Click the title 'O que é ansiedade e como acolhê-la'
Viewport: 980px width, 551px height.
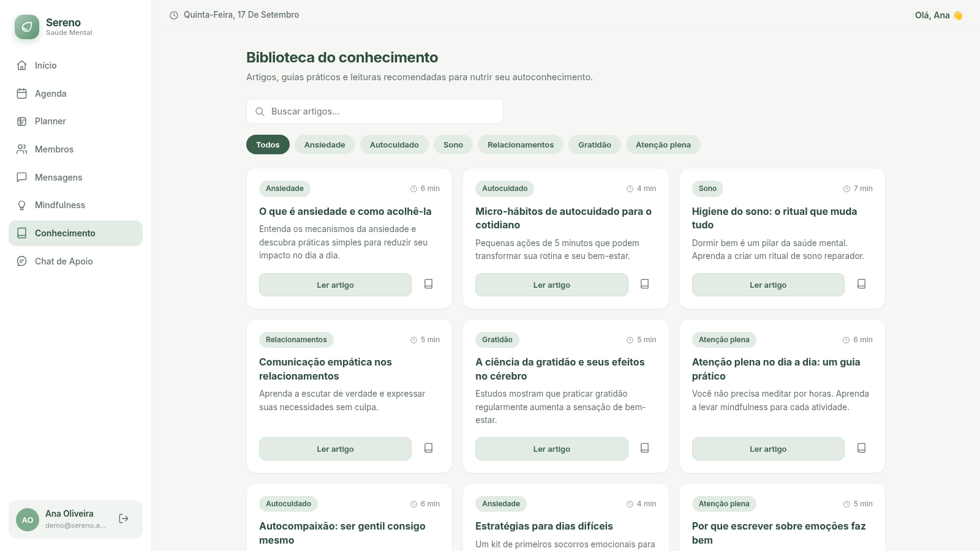(345, 211)
